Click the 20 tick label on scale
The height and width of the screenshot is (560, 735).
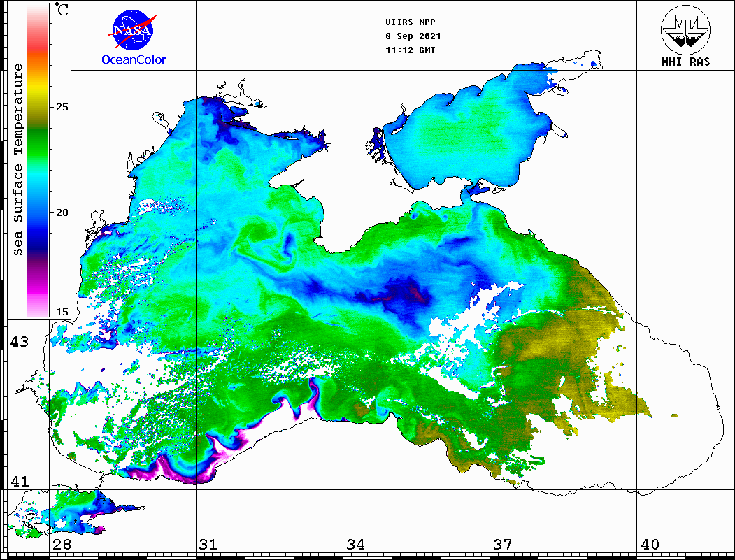tap(62, 213)
